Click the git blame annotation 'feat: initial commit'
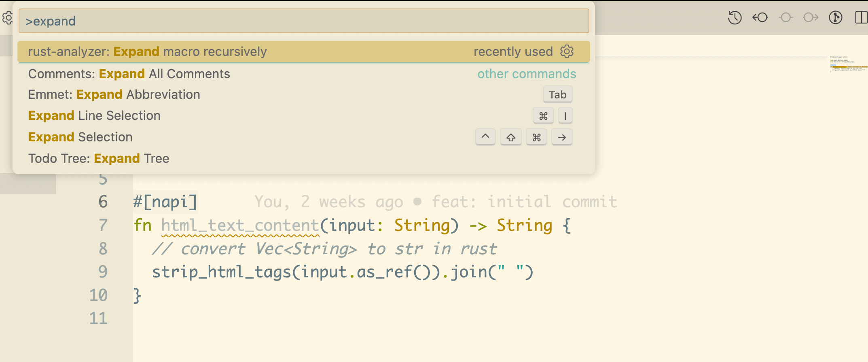Screen dimensions: 868x362 click(524, 202)
